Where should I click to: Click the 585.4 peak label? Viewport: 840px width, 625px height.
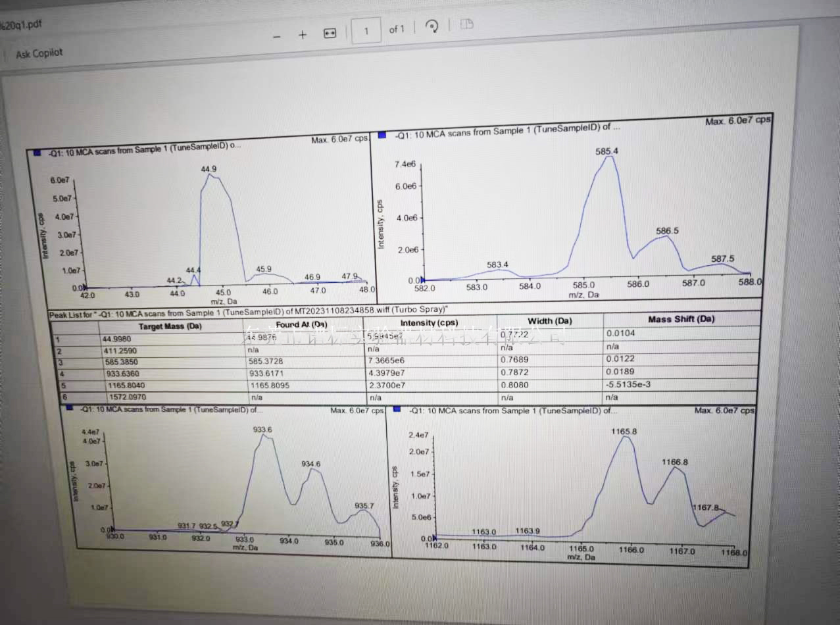click(606, 151)
